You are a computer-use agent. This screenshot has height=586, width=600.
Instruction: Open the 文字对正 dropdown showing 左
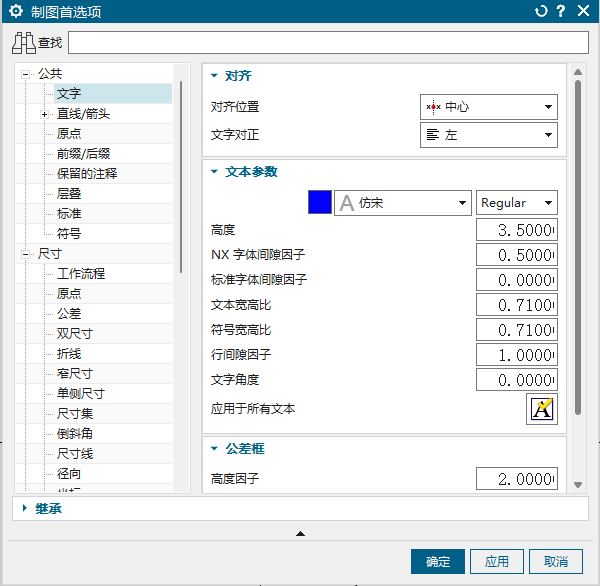[489, 135]
